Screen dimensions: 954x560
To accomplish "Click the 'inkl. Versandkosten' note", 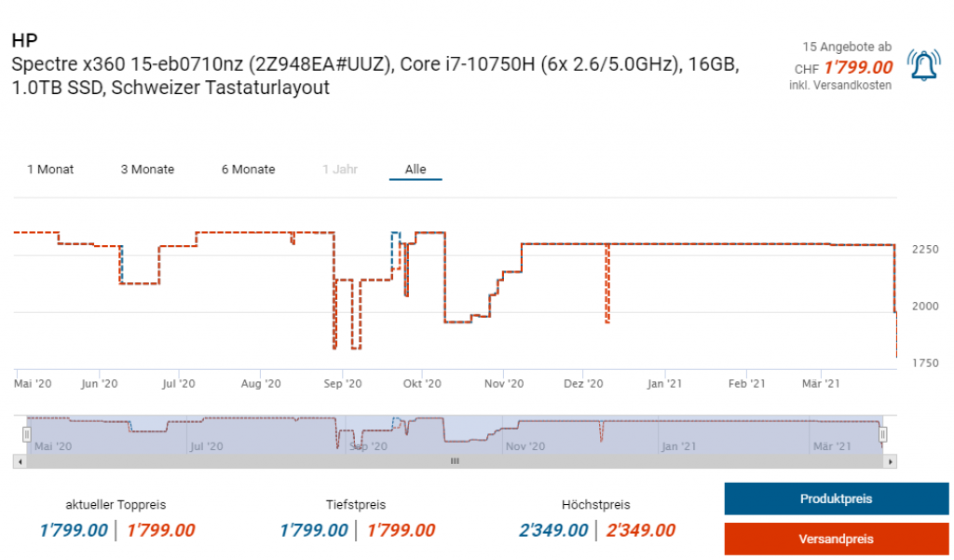I will [840, 86].
